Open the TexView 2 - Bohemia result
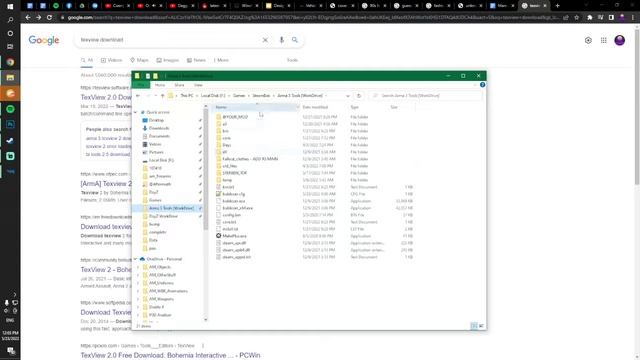Screen dimensions: 640x360 click(106, 269)
